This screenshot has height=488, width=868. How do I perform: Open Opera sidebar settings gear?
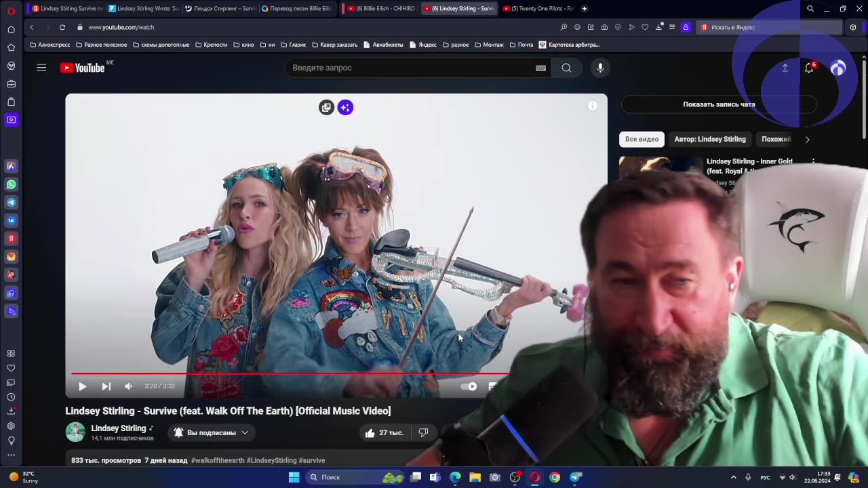point(11,426)
